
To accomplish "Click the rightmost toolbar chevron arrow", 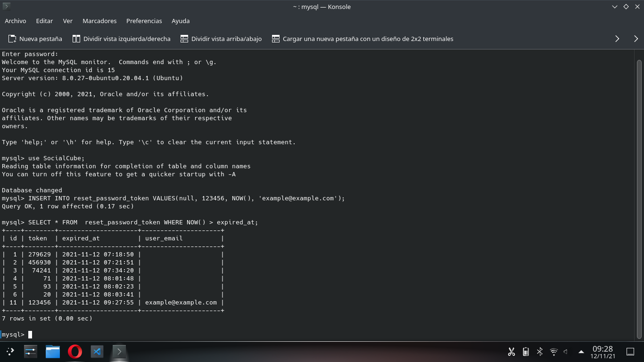I will click(636, 39).
